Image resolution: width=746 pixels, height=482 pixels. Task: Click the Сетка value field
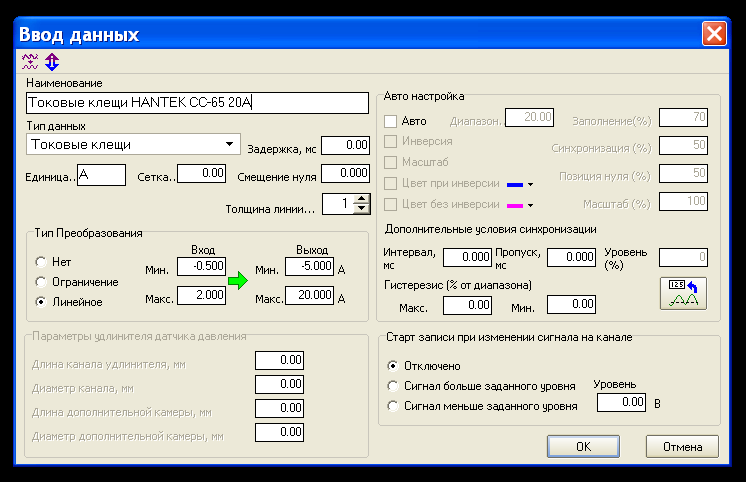(201, 173)
